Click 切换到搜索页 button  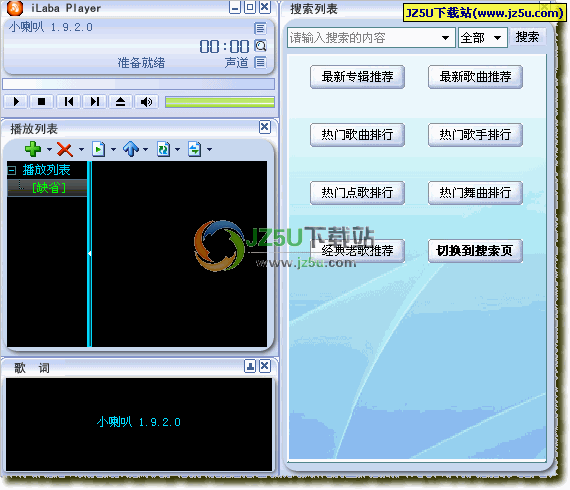[x=475, y=251]
